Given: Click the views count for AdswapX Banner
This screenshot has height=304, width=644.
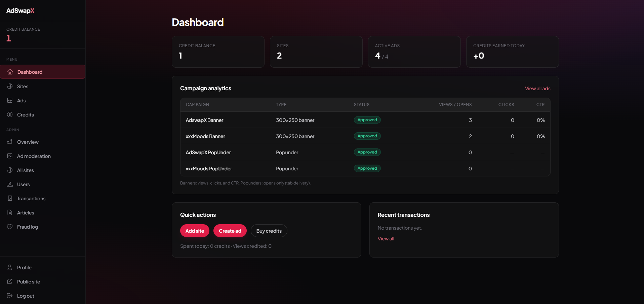Looking at the screenshot, I should pyautogui.click(x=470, y=120).
